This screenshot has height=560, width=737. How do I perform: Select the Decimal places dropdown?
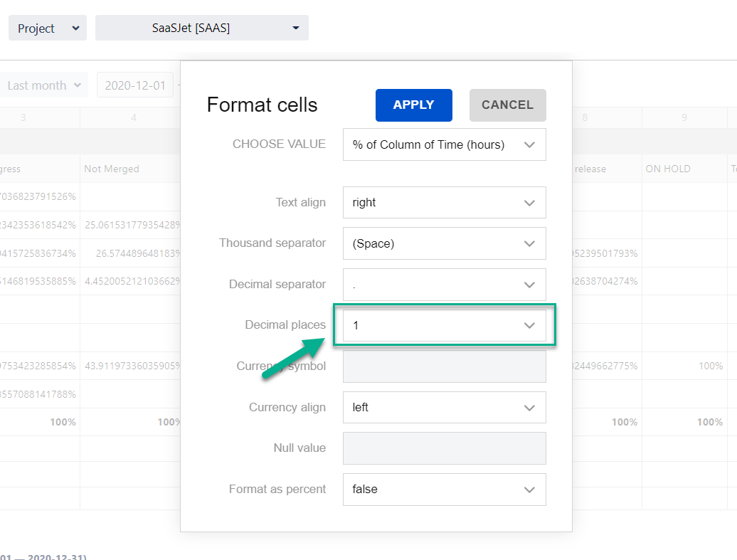[x=444, y=325]
